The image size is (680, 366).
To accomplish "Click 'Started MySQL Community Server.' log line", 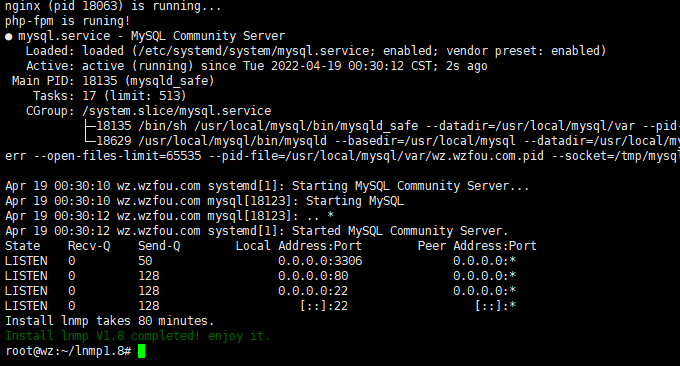I will pyautogui.click(x=399, y=231).
